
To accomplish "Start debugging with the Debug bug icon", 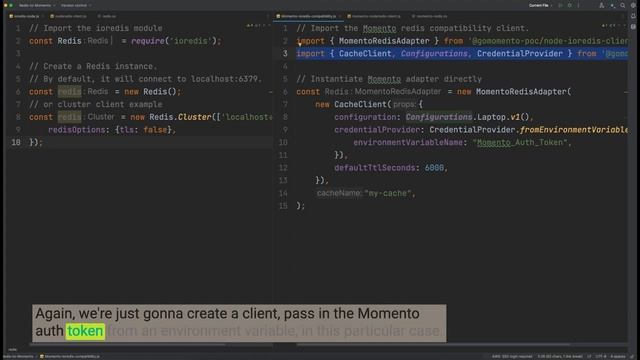I will click(569, 5).
